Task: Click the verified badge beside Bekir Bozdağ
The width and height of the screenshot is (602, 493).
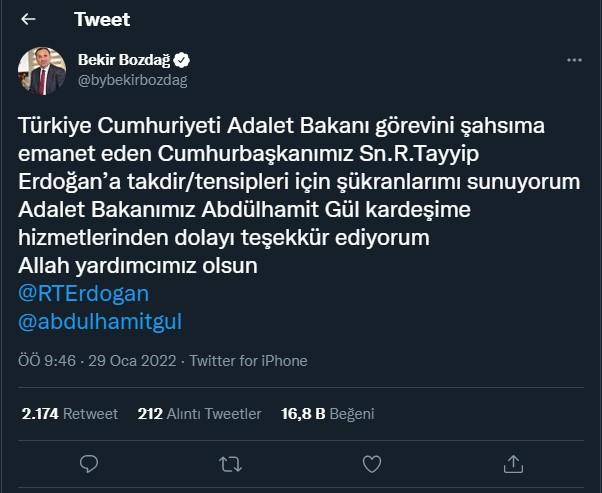Action: pos(183,60)
